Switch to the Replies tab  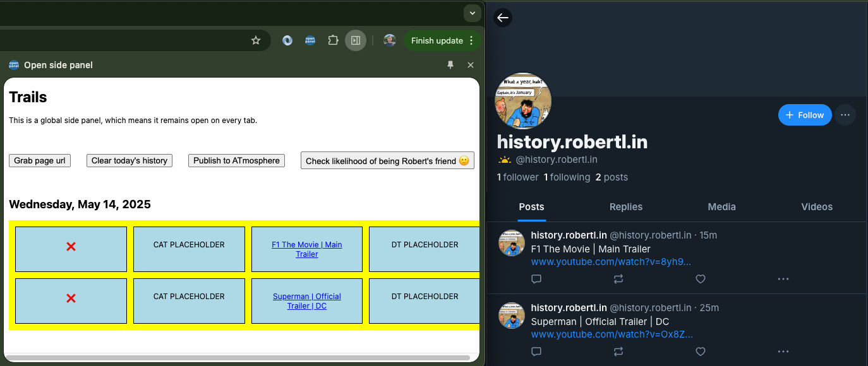coord(626,207)
